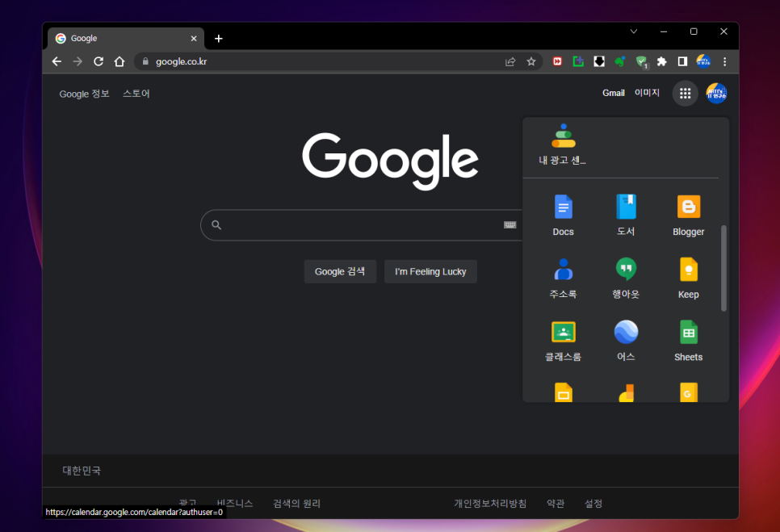Screen dimensions: 780x532
Task: Open 검색의 원리 footer link
Action: [x=296, y=503]
